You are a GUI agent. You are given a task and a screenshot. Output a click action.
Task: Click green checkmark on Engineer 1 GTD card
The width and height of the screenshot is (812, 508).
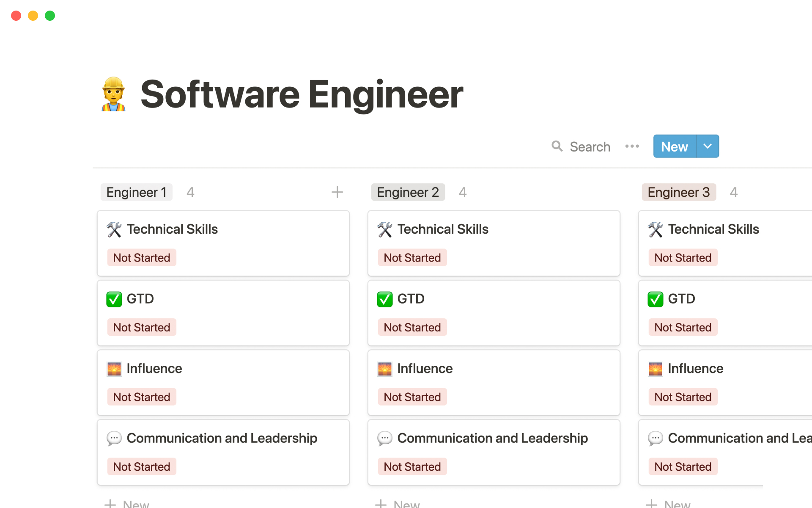(114, 299)
